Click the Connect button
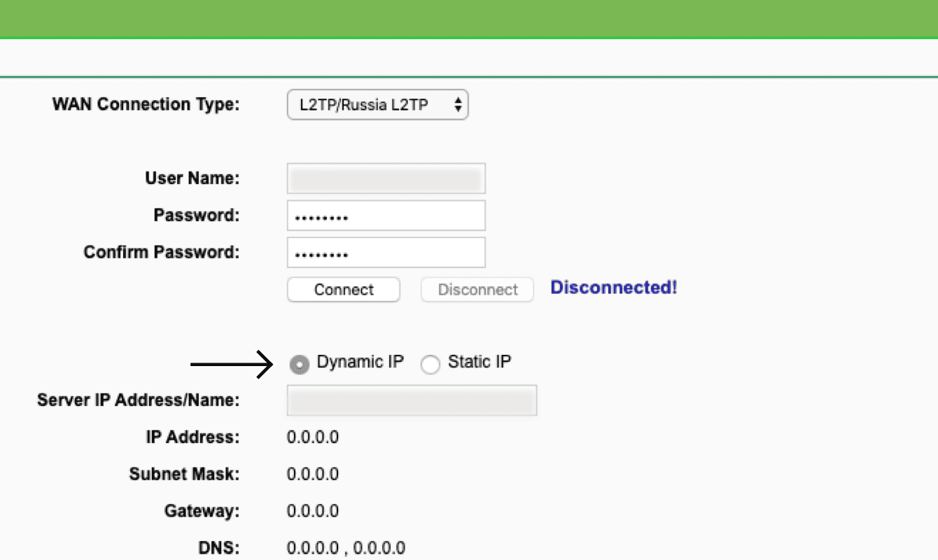 344,290
